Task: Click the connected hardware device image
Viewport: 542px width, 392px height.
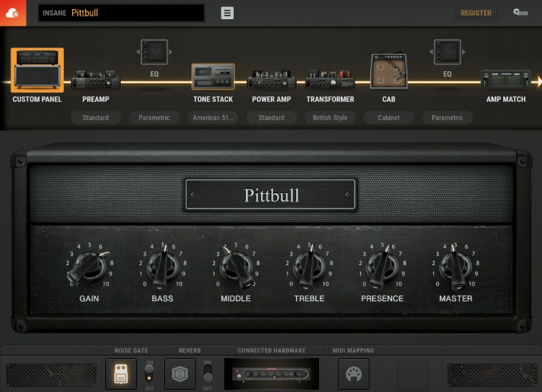Action: 271,374
